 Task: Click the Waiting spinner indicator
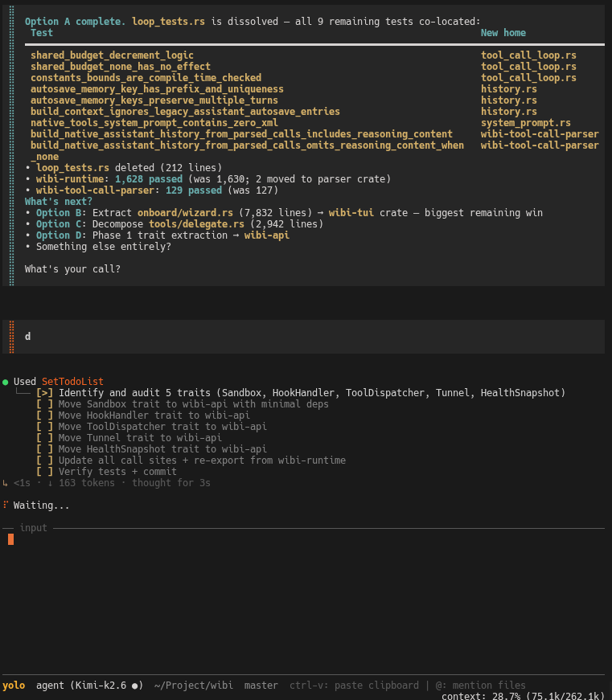click(6, 505)
